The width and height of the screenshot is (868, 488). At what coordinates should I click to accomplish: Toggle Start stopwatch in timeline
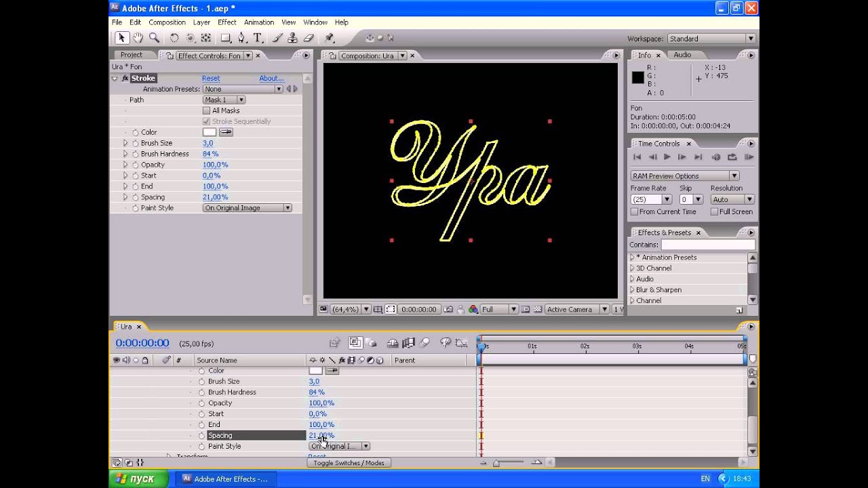201,414
